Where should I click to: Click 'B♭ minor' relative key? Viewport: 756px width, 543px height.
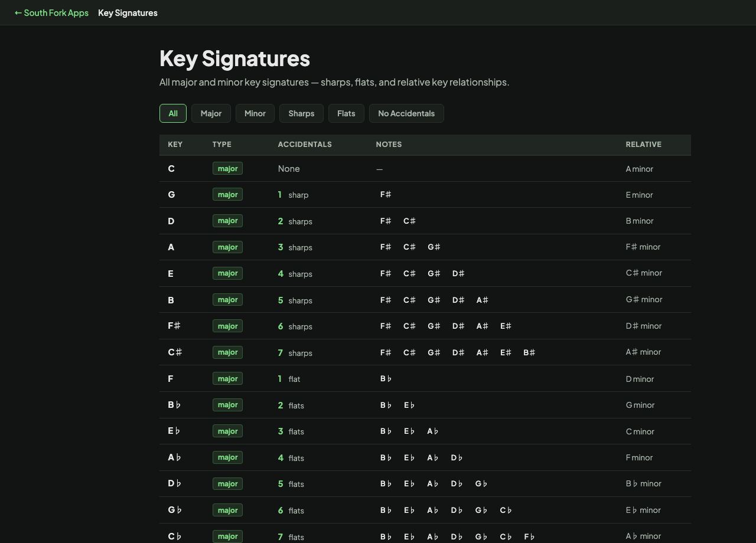pos(644,483)
